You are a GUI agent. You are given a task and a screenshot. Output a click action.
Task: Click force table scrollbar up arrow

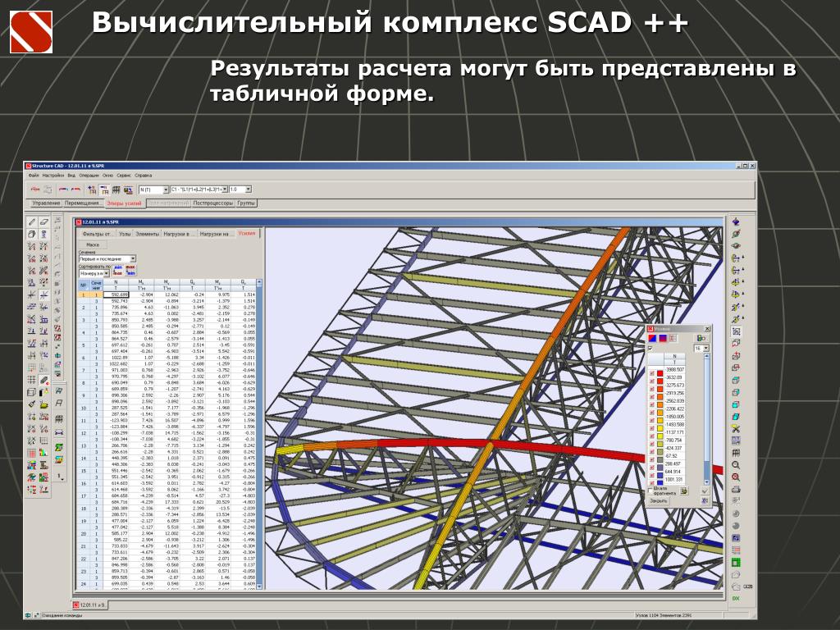pos(258,281)
